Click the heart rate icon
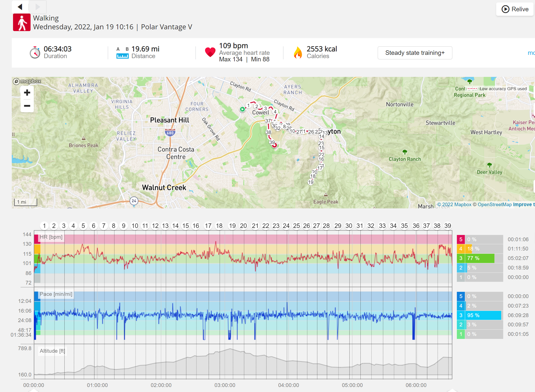Image resolution: width=535 pixels, height=392 pixels. (x=210, y=52)
